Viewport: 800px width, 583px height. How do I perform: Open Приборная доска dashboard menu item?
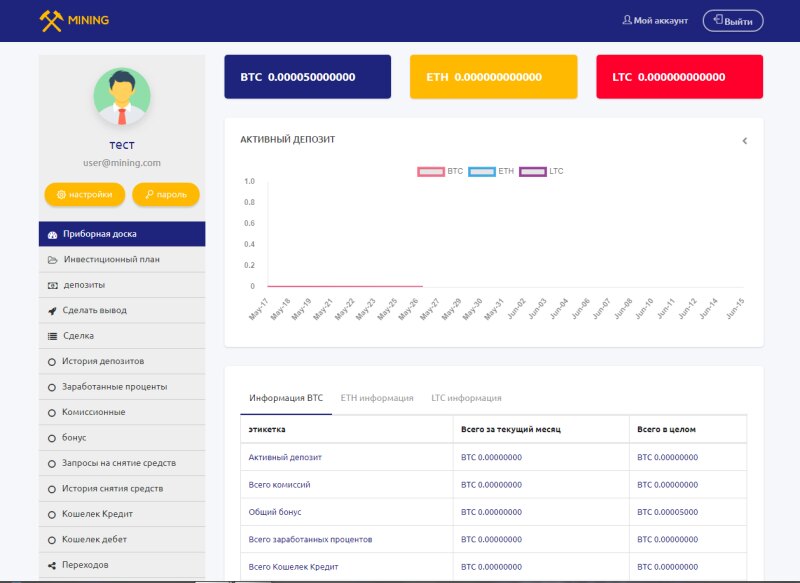coord(122,234)
